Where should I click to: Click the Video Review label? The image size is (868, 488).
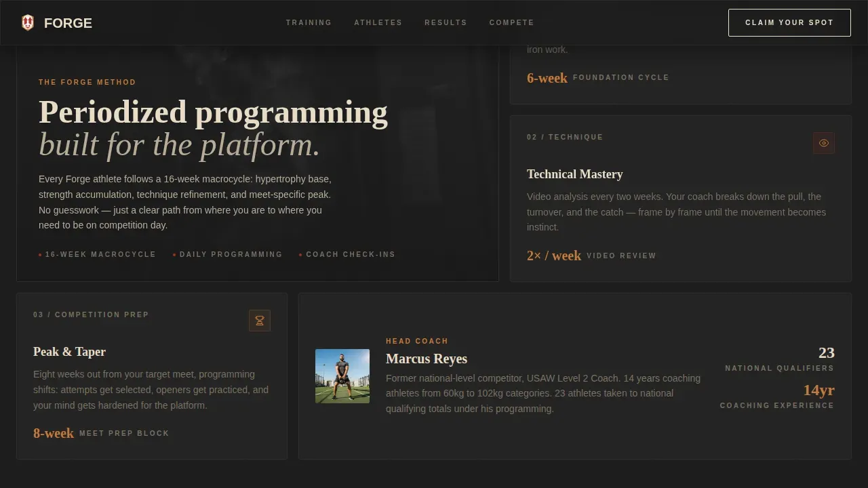pos(621,256)
